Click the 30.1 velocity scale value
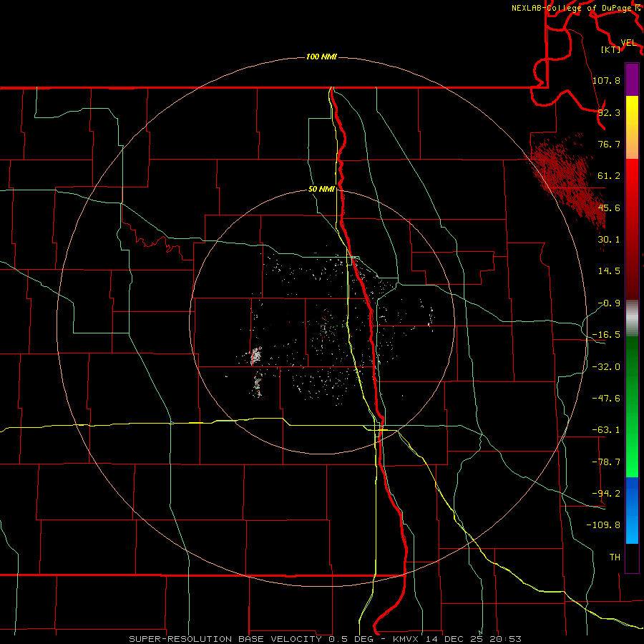The image size is (644, 644). coord(609,240)
